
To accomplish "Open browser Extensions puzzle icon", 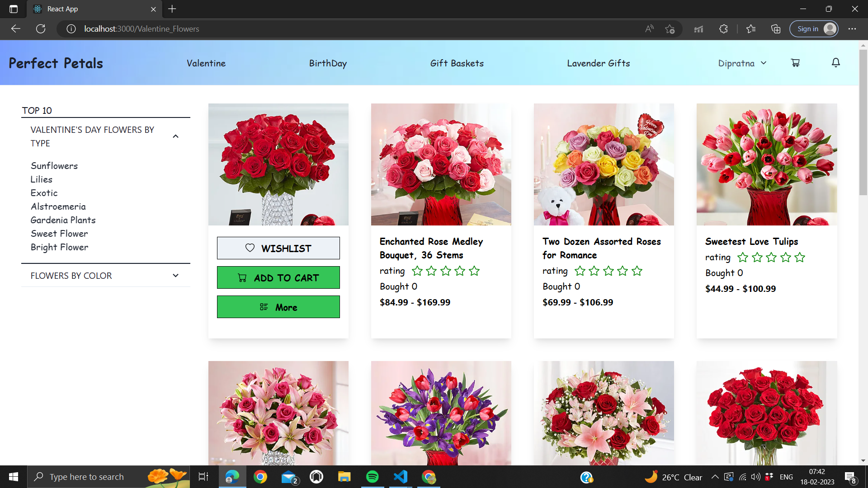I will point(723,29).
